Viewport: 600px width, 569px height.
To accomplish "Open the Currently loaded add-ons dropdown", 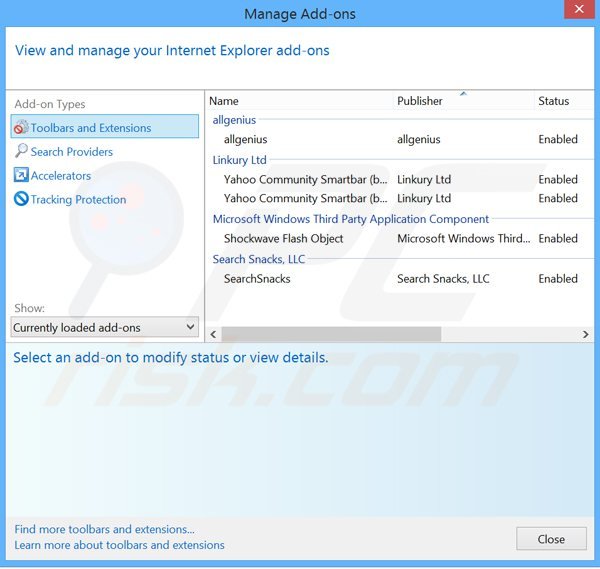I will point(105,327).
